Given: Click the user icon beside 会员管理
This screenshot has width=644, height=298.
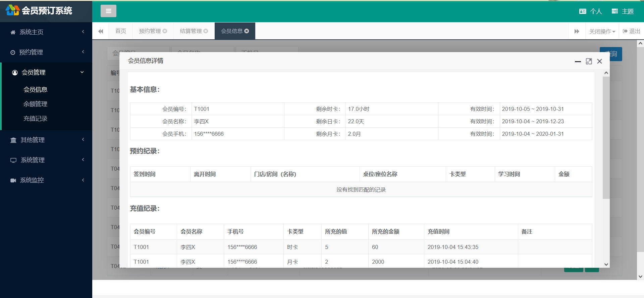Looking at the screenshot, I should pos(15,73).
